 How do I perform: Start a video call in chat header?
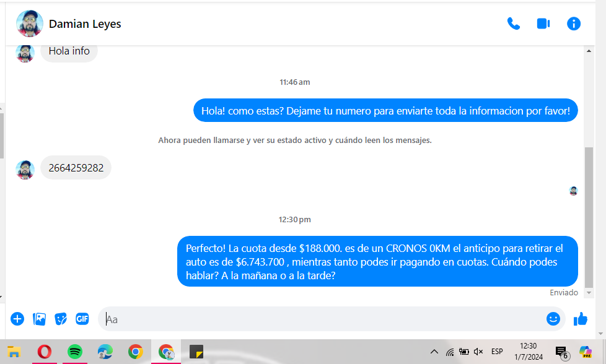(x=543, y=24)
